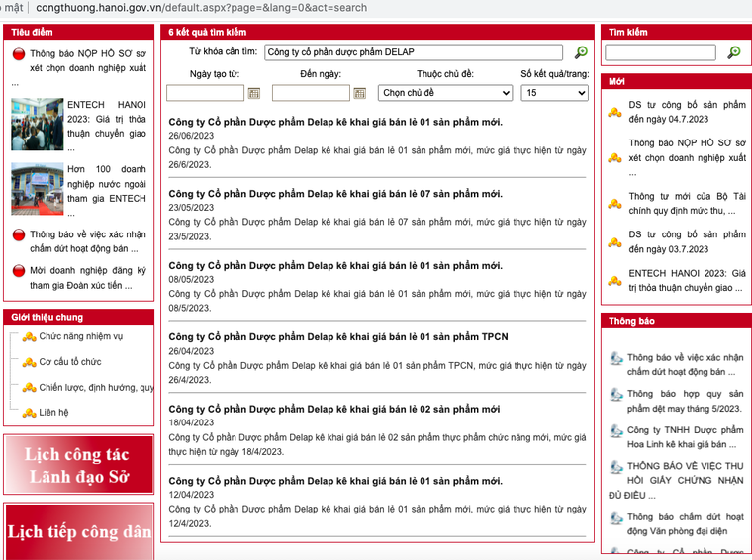
Task: Click red bullet beside Thông báo NỘP HỒ SƠ
Action: (18, 54)
